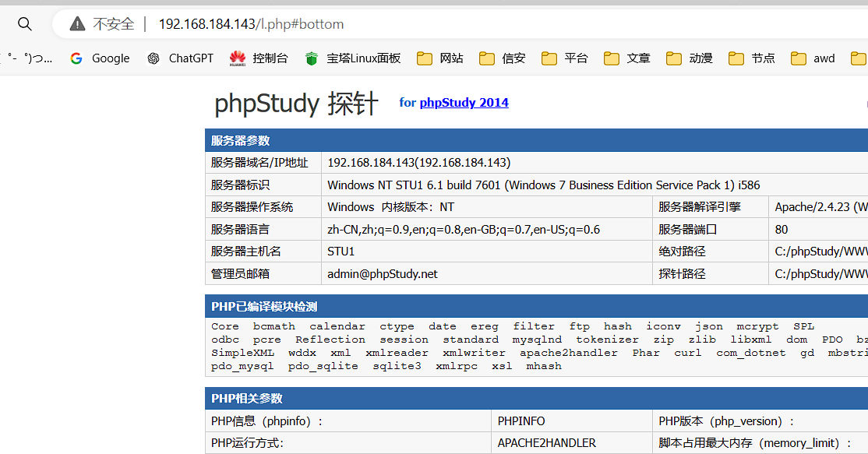Click the PHPINFO link
This screenshot has width=868, height=454.
pyautogui.click(x=521, y=421)
